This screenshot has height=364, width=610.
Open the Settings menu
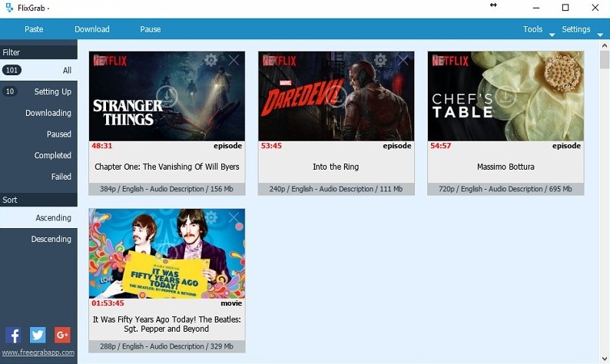point(575,29)
